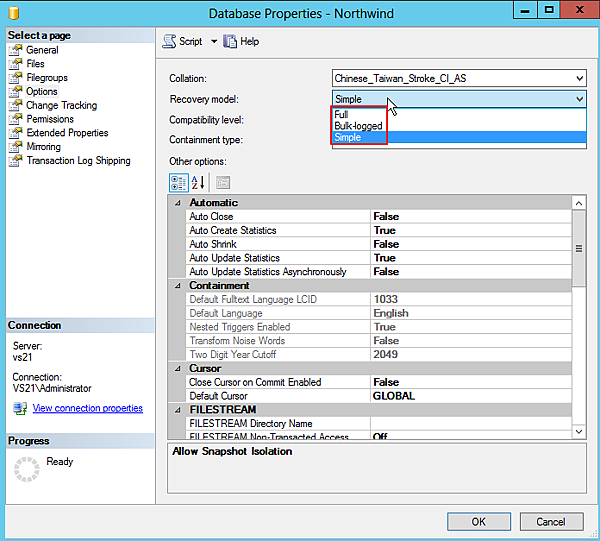Click the database icon in title bar

14,13
